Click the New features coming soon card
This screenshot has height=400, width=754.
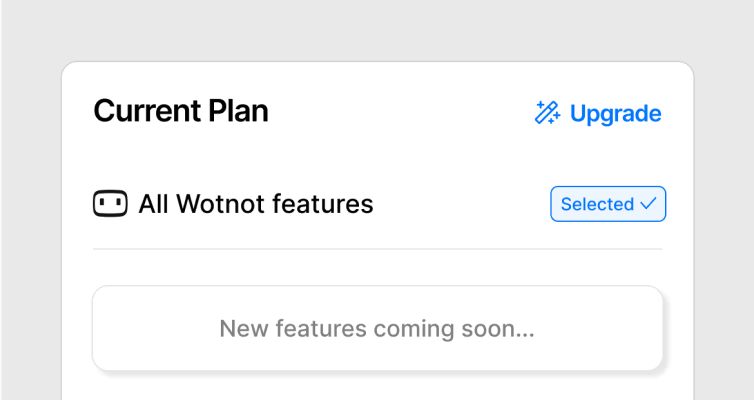tap(377, 328)
